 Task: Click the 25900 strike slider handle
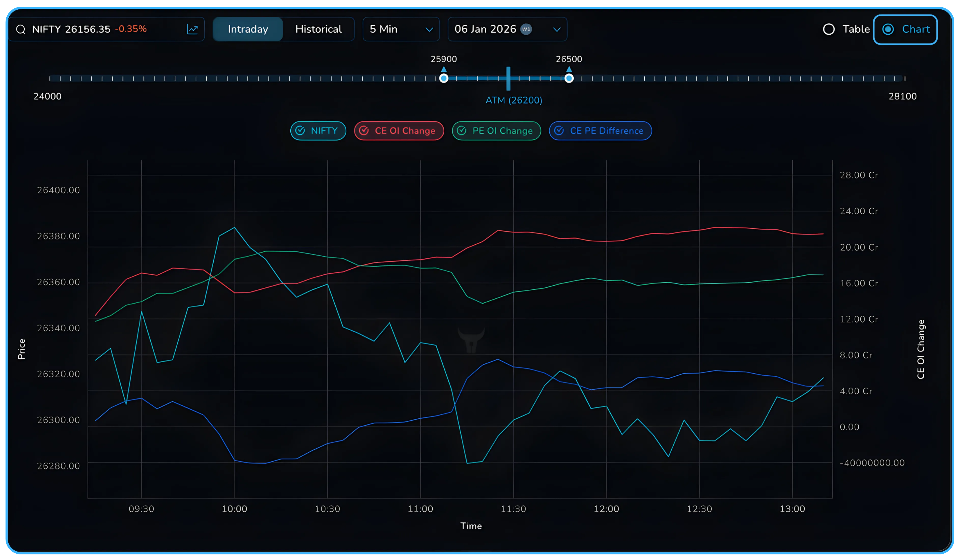tap(444, 78)
